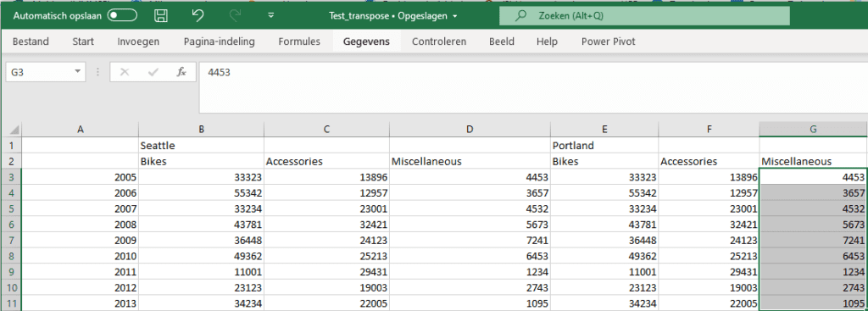Switch to the Invoegen tab
Viewport: 868px width, 311px height.
click(138, 42)
